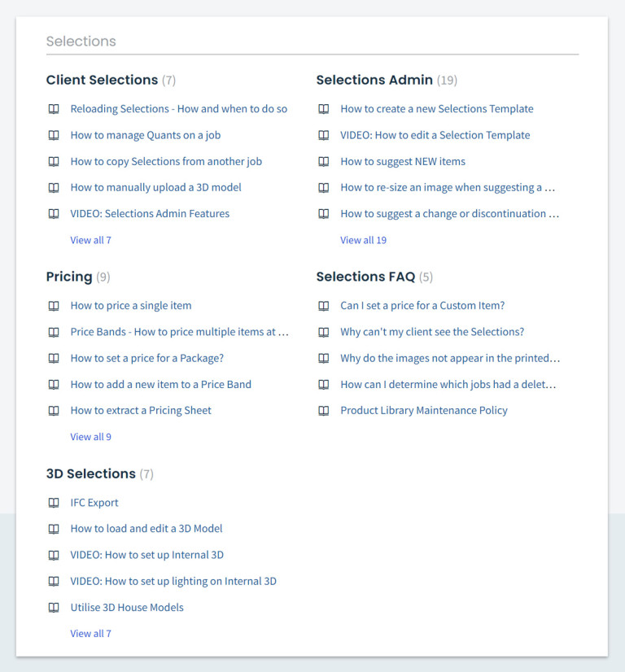Open How to add a new item to a Price Band
Image resolution: width=625 pixels, height=672 pixels.
[160, 384]
